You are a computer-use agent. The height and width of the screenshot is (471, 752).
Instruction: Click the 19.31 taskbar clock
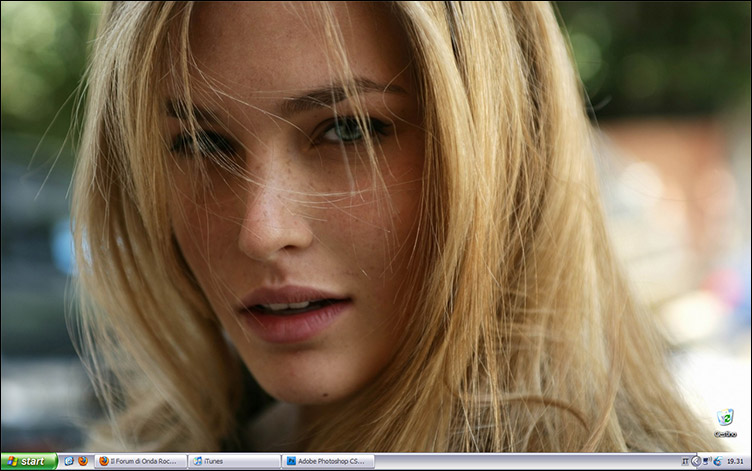(735, 461)
